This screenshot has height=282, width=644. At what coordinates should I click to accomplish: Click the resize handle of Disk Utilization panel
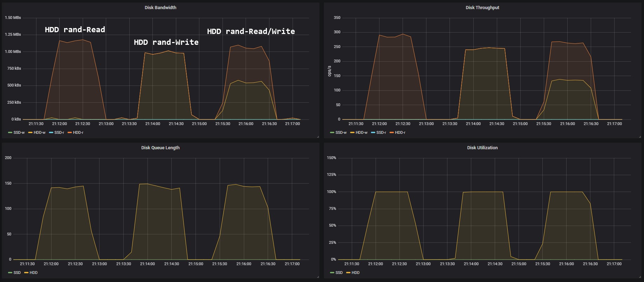640,277
